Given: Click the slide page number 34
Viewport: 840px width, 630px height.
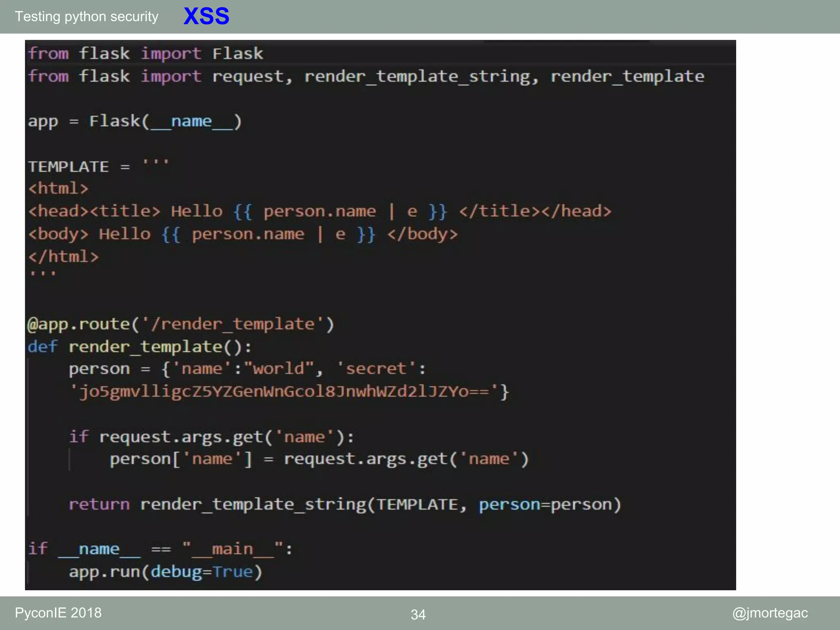Looking at the screenshot, I should [418, 614].
